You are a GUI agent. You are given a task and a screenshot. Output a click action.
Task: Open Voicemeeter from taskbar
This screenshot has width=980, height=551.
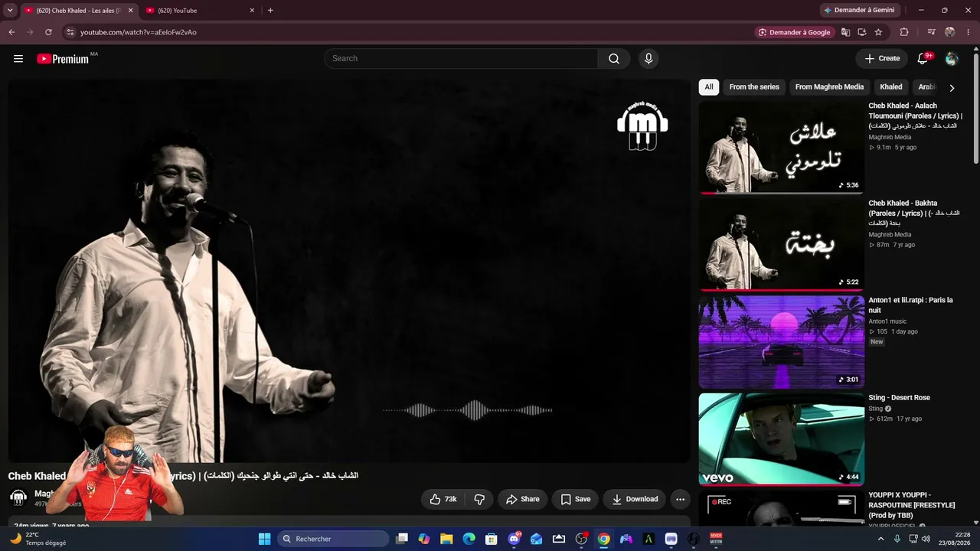tap(716, 539)
